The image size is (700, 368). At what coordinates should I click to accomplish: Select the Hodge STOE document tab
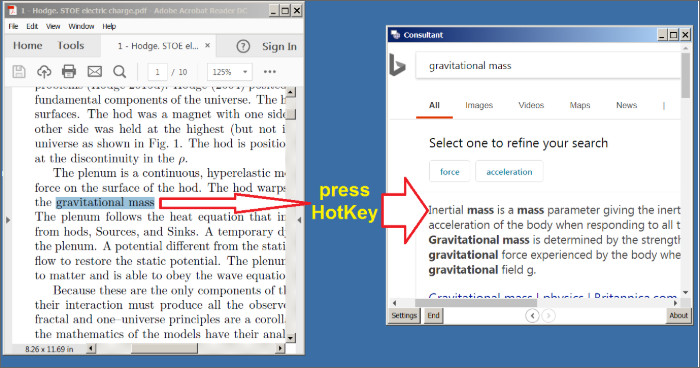pos(158,46)
